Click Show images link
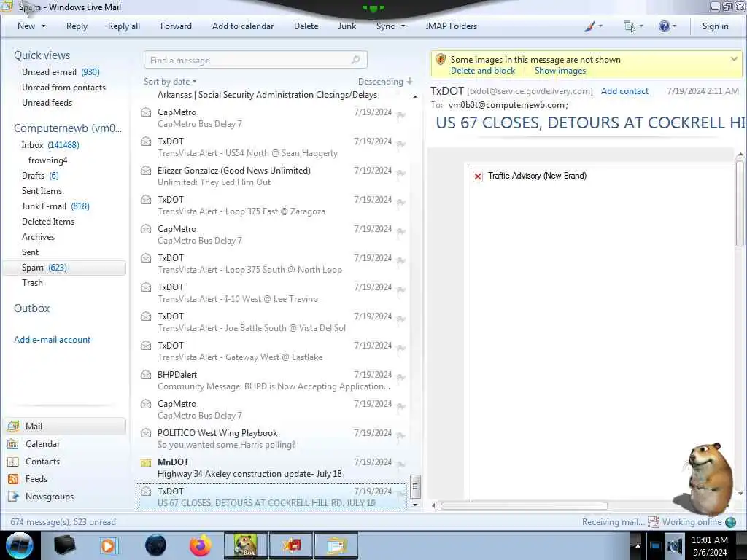The image size is (747, 560). (560, 71)
